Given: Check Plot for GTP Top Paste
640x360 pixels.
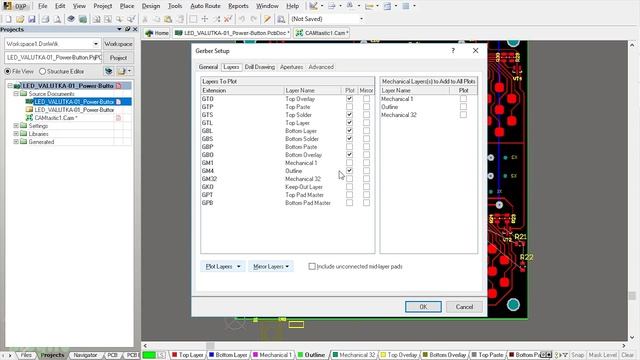Looking at the screenshot, I should coord(349,107).
